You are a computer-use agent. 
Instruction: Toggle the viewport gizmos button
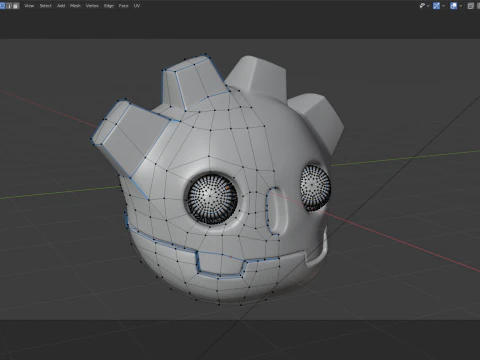(436, 6)
